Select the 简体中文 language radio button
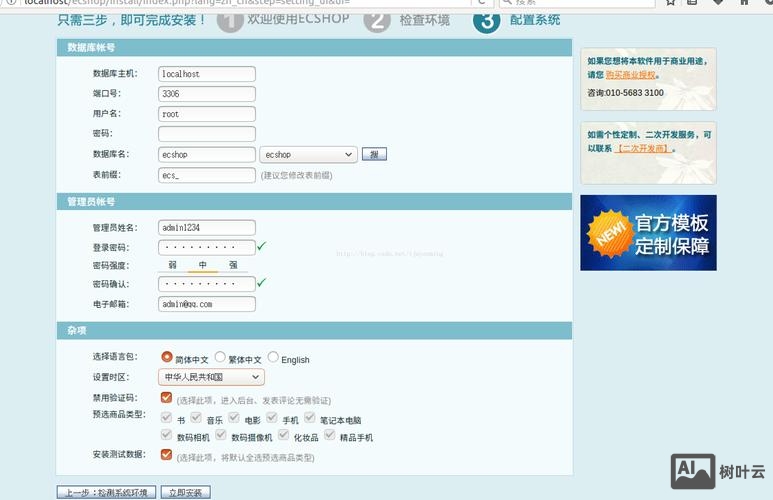This screenshot has height=500, width=773. click(x=167, y=357)
